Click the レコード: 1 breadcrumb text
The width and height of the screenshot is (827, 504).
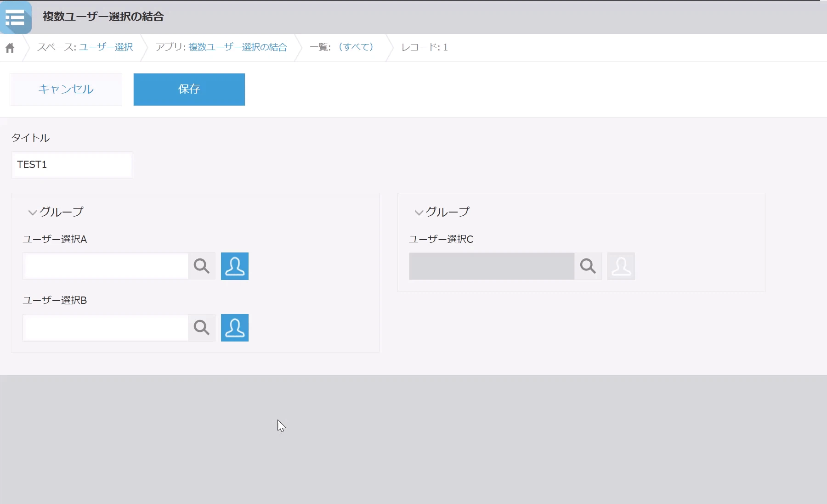(x=425, y=47)
